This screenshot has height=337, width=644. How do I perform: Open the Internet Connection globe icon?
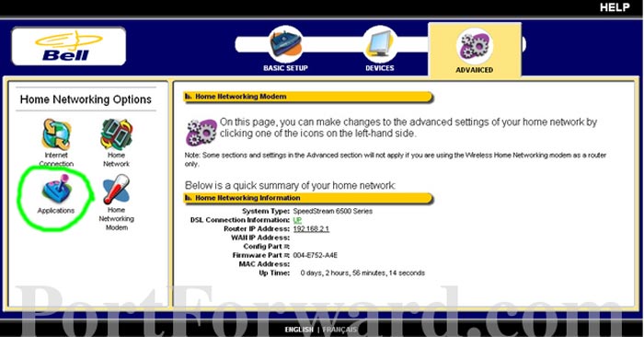(x=56, y=134)
